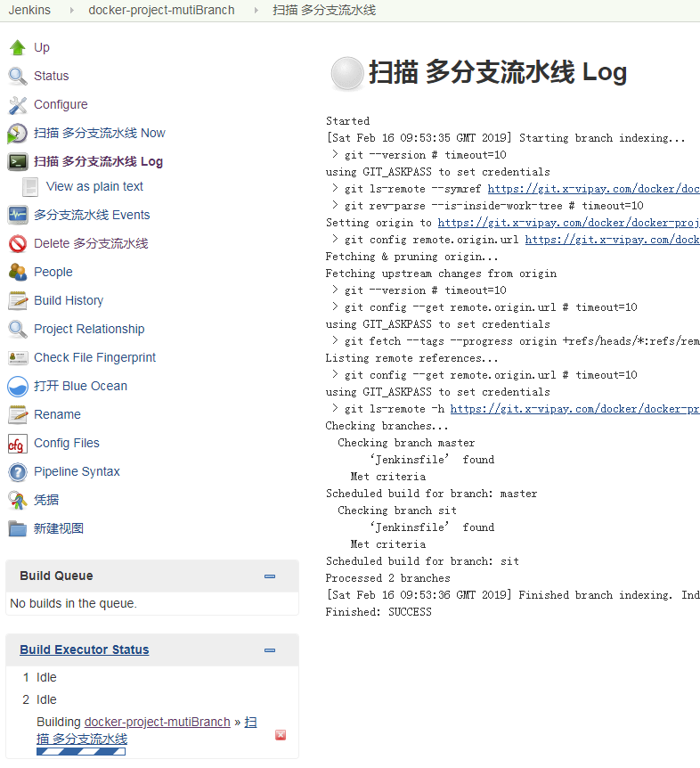Click the grey status ball beside Log title
Image resolution: width=700 pixels, height=768 pixels.
(347, 73)
